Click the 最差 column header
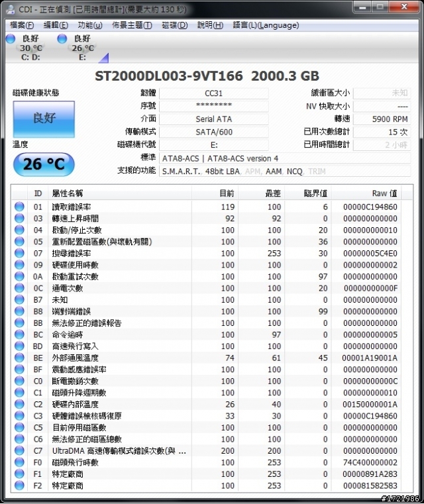Screen dimensions: 424x504 coord(262,193)
